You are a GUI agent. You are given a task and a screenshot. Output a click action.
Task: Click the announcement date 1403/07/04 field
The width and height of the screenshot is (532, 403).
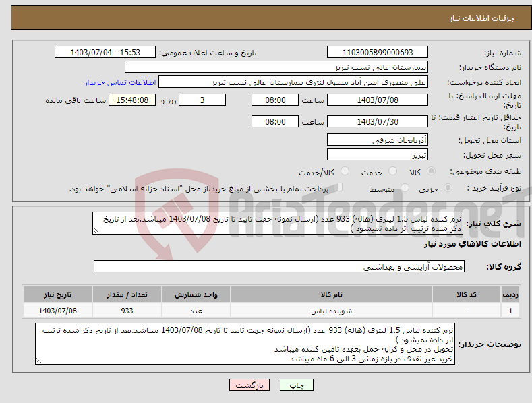point(105,53)
